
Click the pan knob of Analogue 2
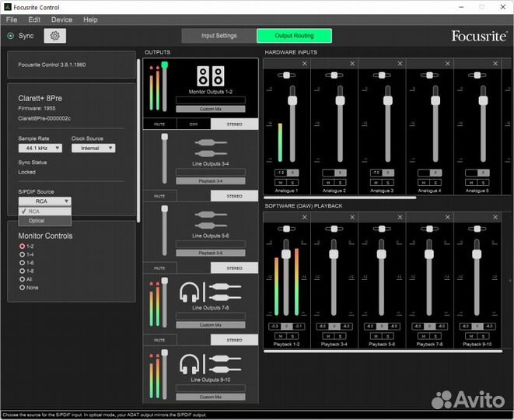334,75
